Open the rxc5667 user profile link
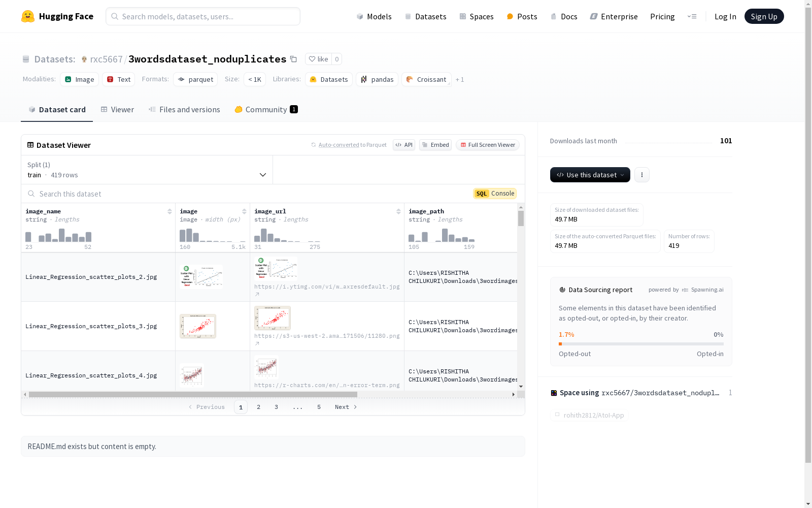Image resolution: width=812 pixels, height=508 pixels. click(x=106, y=59)
